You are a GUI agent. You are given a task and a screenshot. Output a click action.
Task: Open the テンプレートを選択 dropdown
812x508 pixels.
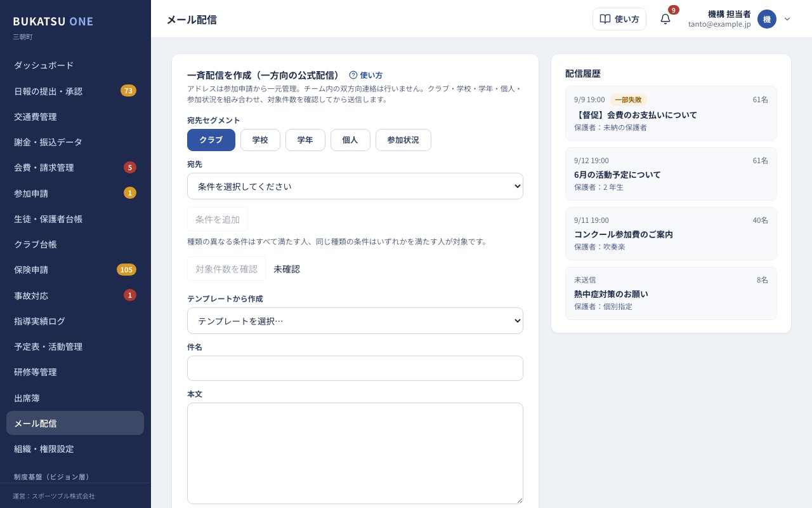[x=355, y=321]
